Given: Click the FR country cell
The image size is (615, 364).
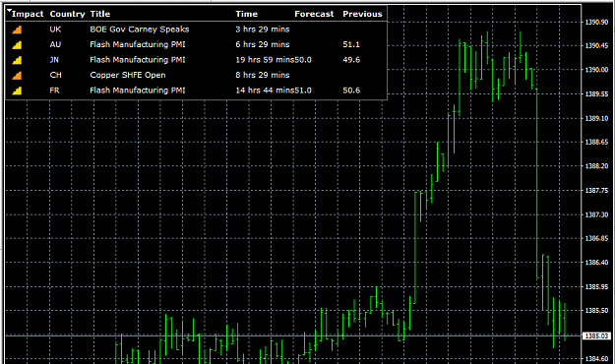Looking at the screenshot, I should pos(54,91).
